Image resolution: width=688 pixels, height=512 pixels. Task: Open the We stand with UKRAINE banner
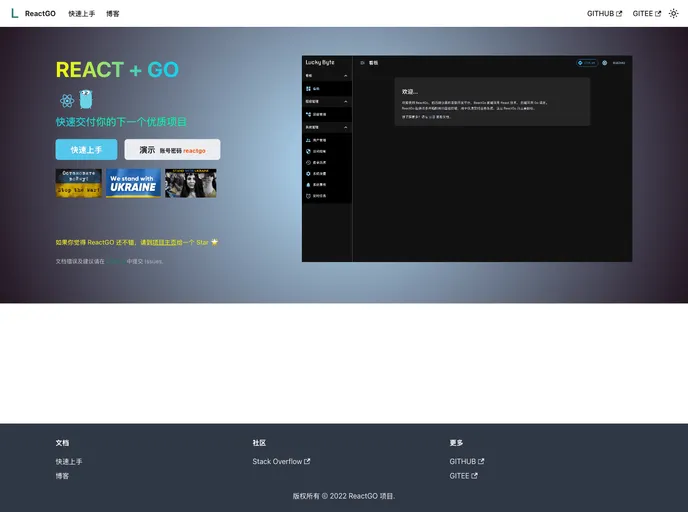pos(133,183)
